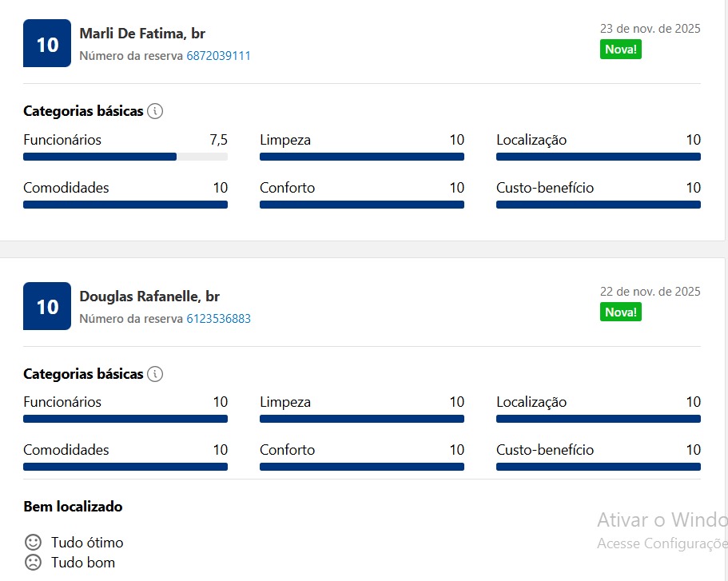
Task: Click Nova! badge on 23 de nov. review
Action: [x=621, y=50]
